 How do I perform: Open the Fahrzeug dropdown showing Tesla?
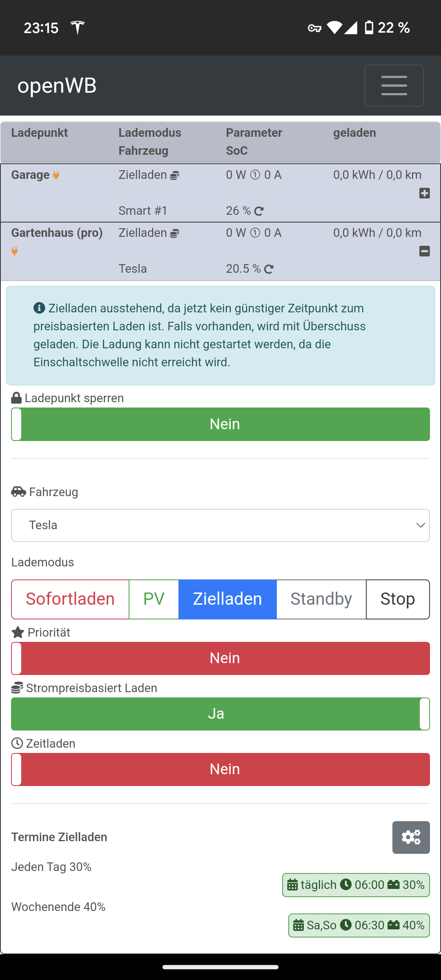pyautogui.click(x=220, y=525)
